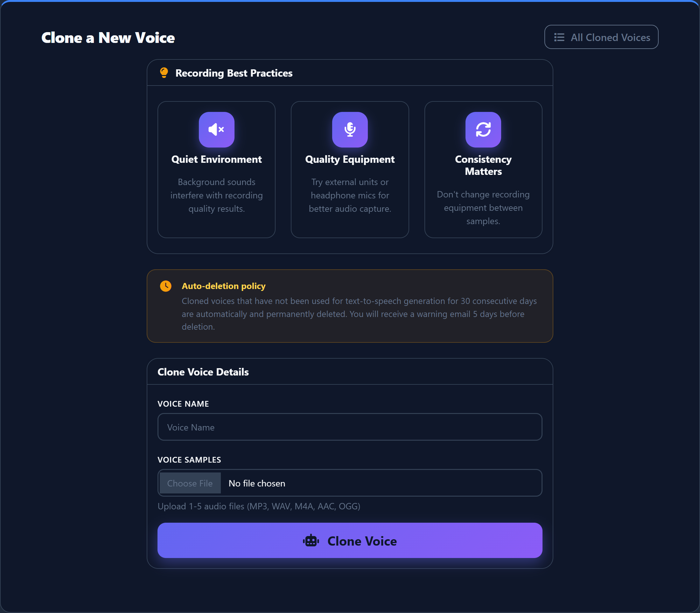Click the orange clock icon in Auto-deletion policy
700x613 pixels.
point(166,286)
